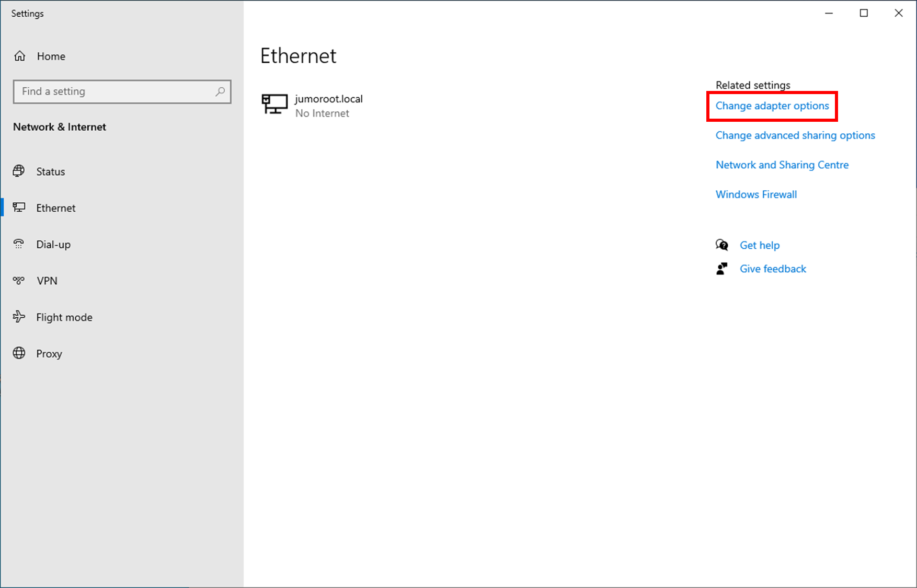Go to Dial-up settings
This screenshot has height=588, width=917.
[x=53, y=245]
